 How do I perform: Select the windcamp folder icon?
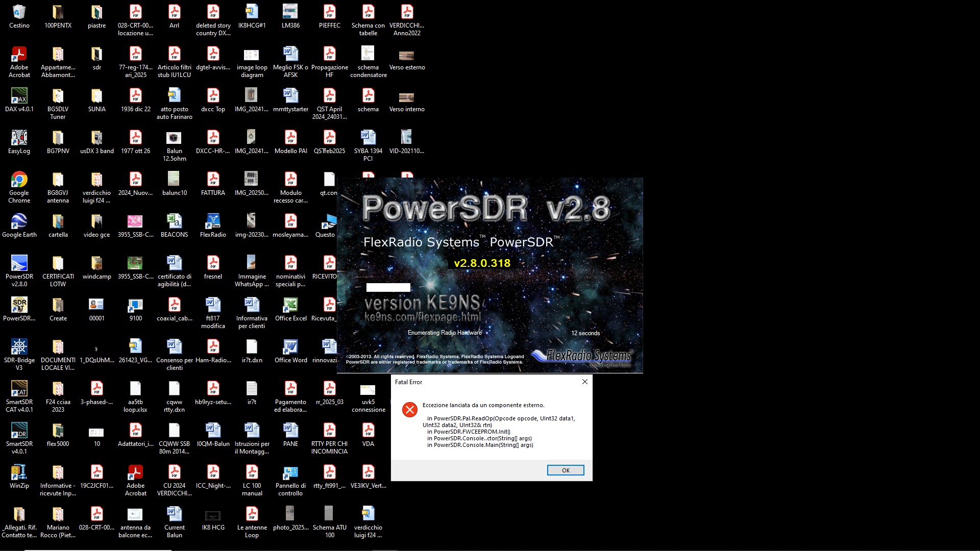coord(97,267)
